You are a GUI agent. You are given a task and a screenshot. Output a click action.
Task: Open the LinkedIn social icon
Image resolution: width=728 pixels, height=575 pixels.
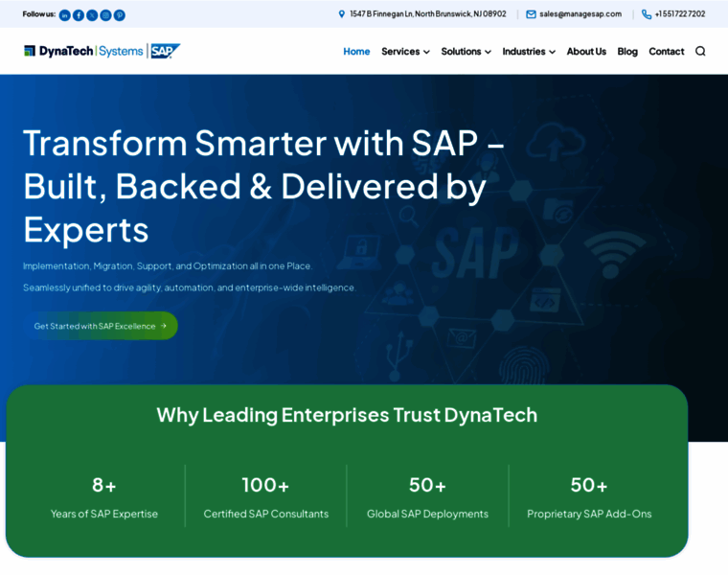[65, 14]
